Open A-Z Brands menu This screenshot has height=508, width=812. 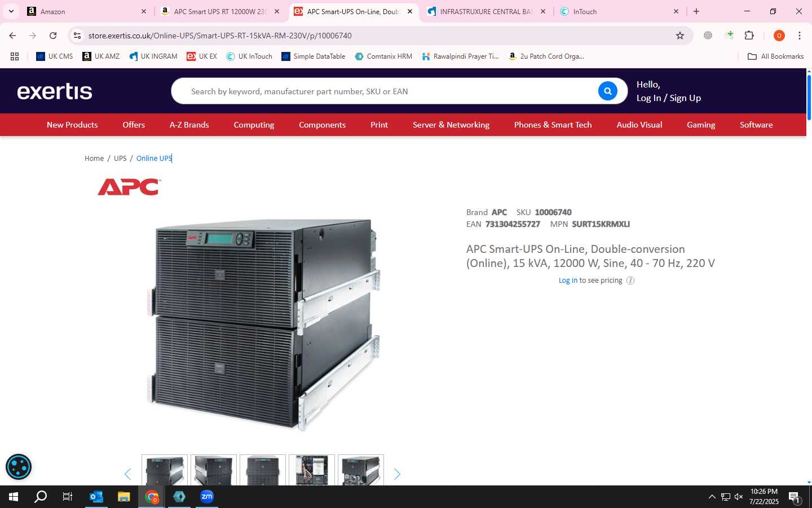[189, 125]
